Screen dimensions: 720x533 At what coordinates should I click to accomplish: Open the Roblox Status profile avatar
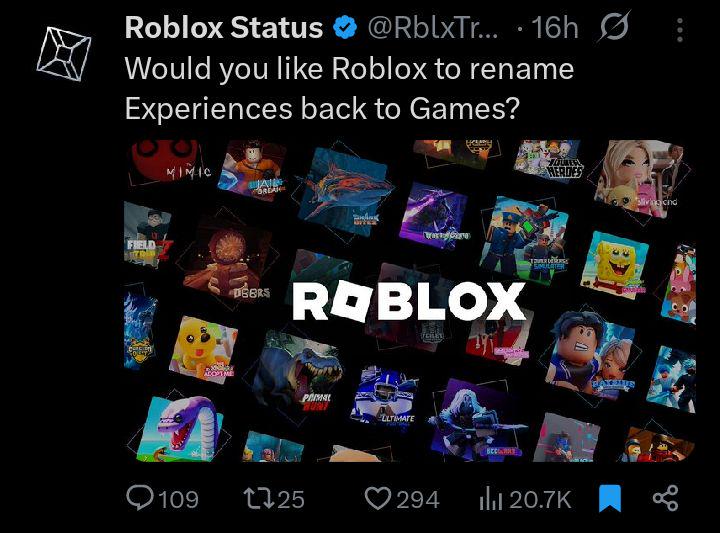click(x=64, y=54)
